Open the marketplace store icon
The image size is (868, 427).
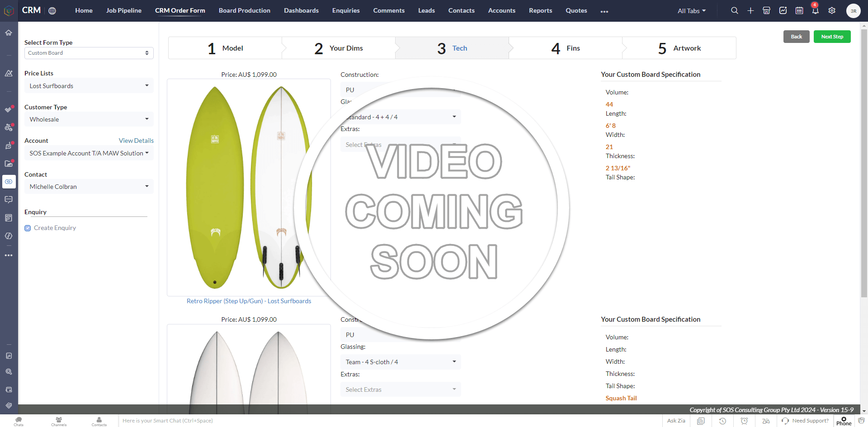[x=767, y=10]
